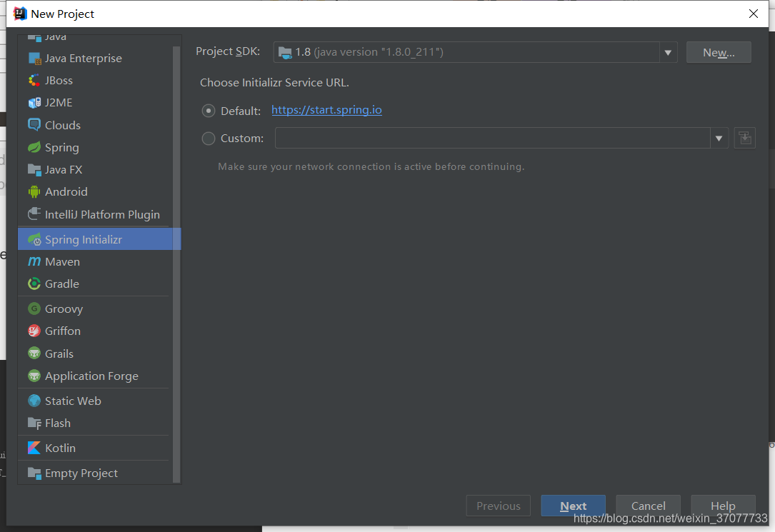Click the Project SDK combo box text
This screenshot has height=532, width=775.
pyautogui.click(x=369, y=52)
